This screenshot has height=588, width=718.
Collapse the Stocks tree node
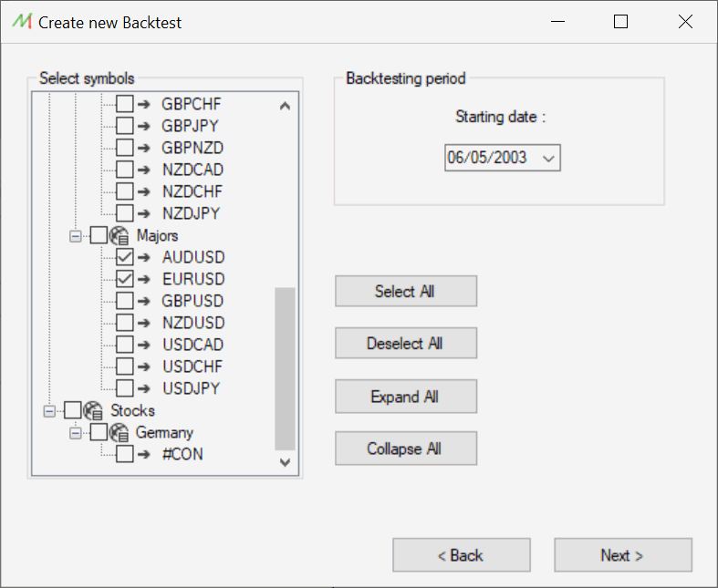(49, 411)
